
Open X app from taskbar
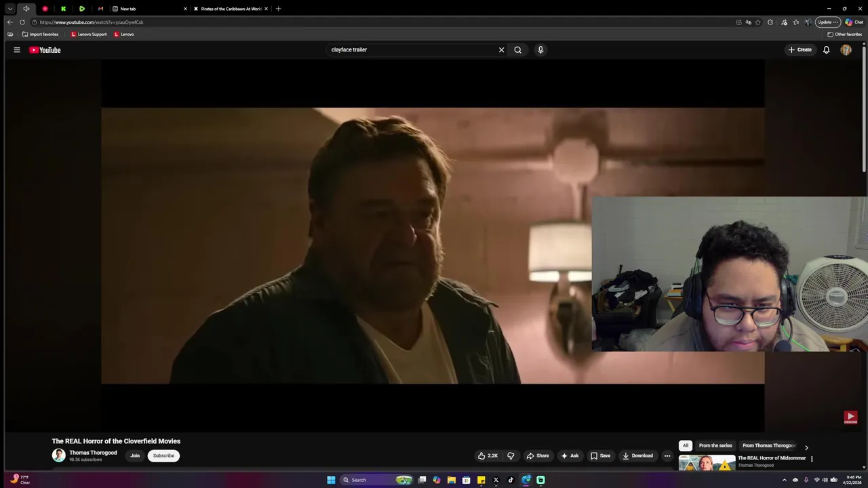tap(496, 480)
